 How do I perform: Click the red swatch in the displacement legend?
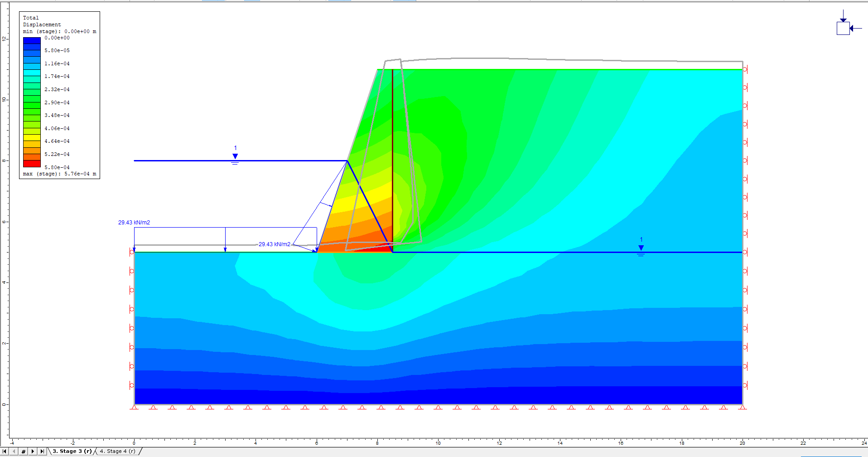point(32,163)
